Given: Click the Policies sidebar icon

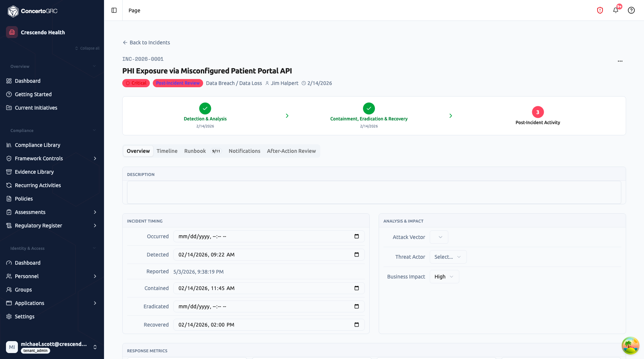Looking at the screenshot, I should (x=9, y=199).
